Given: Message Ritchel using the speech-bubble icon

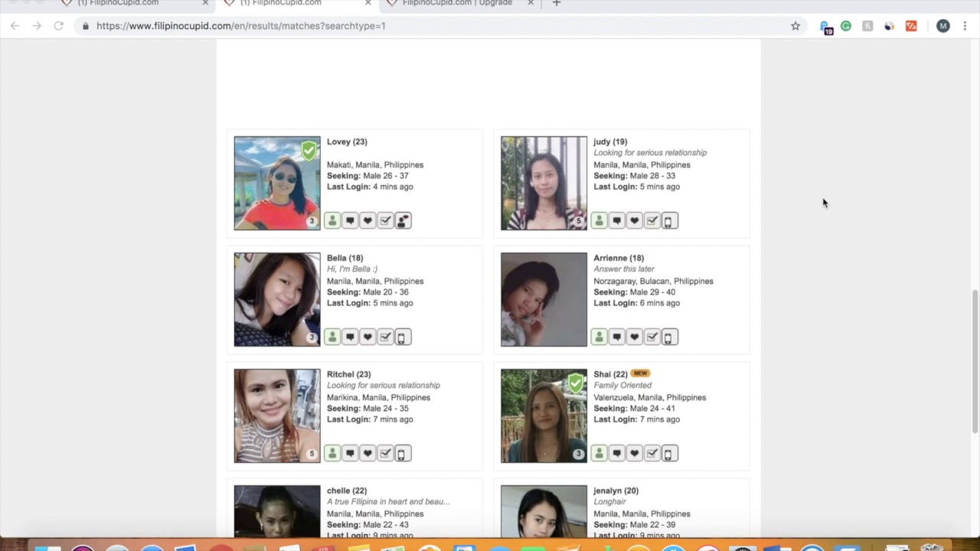Looking at the screenshot, I should [x=350, y=453].
